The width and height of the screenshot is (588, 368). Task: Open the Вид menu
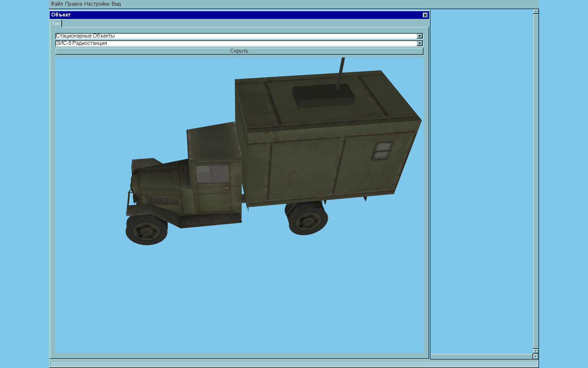[116, 4]
